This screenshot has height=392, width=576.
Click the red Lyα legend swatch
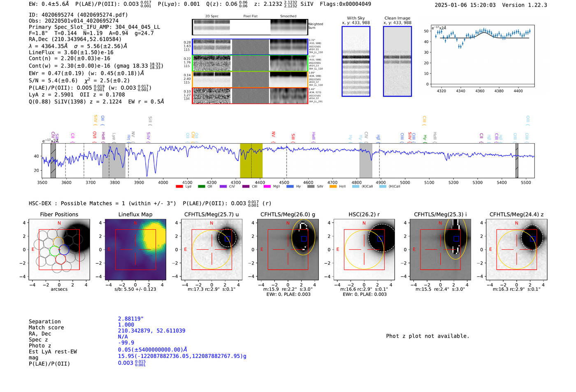179,186
